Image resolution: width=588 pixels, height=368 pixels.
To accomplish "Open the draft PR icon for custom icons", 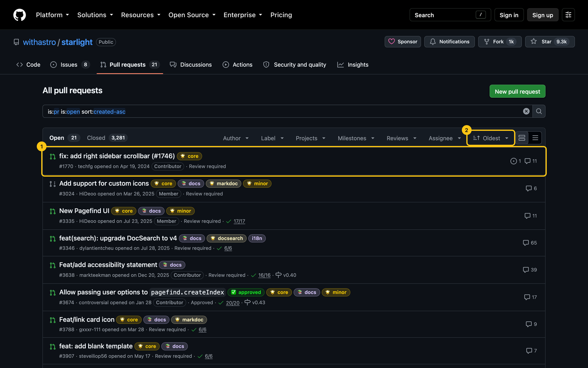I will [x=53, y=184].
